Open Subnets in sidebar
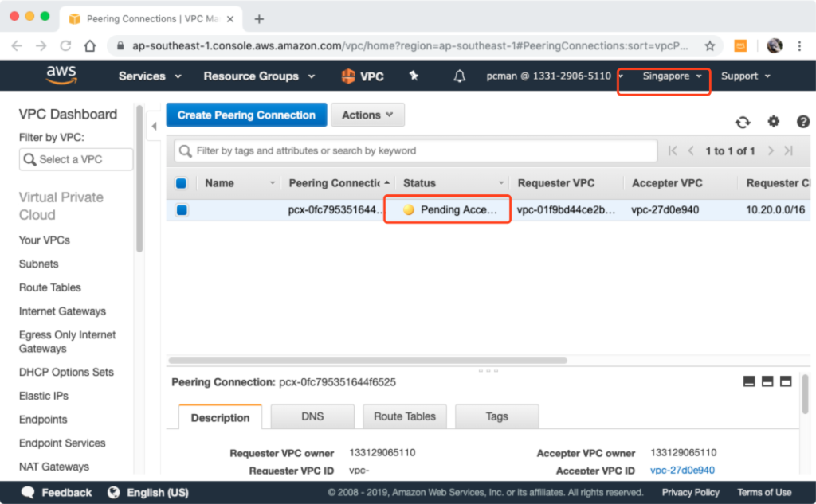 pos(38,264)
